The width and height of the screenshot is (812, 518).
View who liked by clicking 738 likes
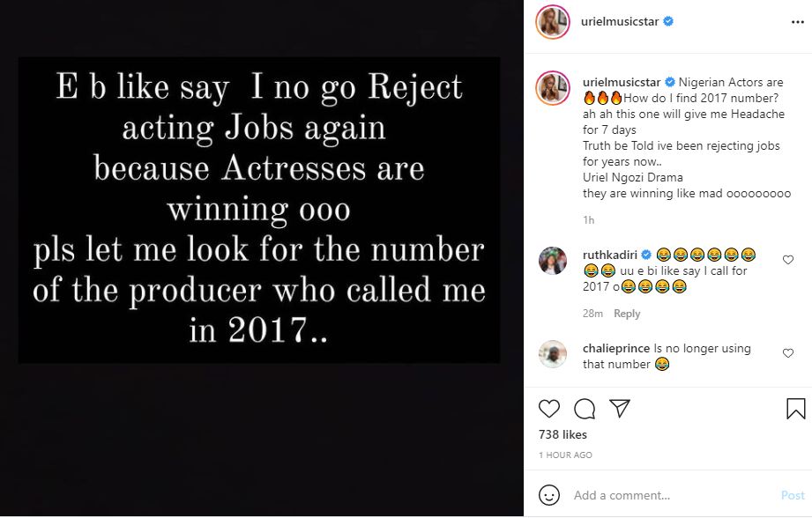[562, 434]
